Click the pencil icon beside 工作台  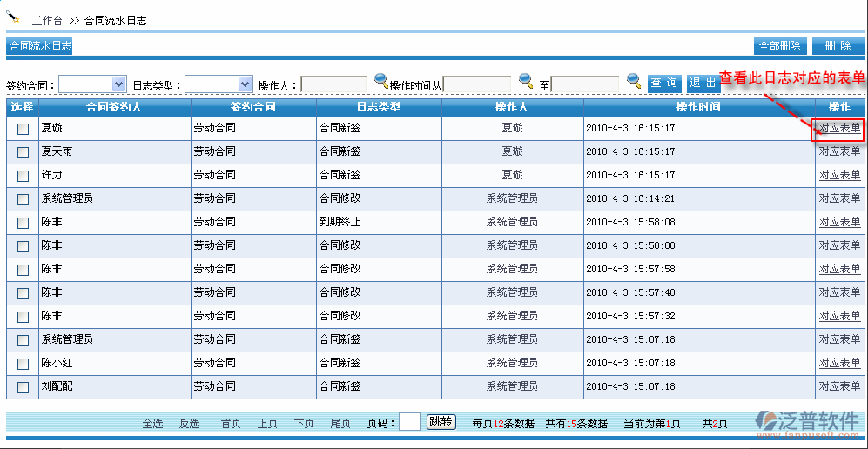13,17
